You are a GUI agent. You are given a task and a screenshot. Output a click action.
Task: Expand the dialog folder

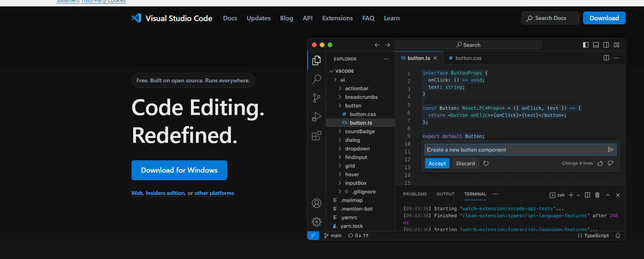[x=340, y=140]
